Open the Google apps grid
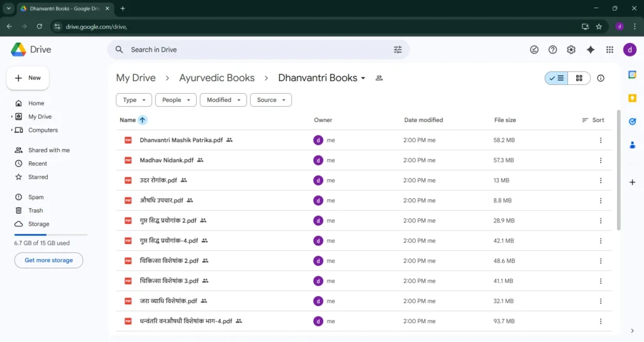This screenshot has width=644, height=342. 609,50
